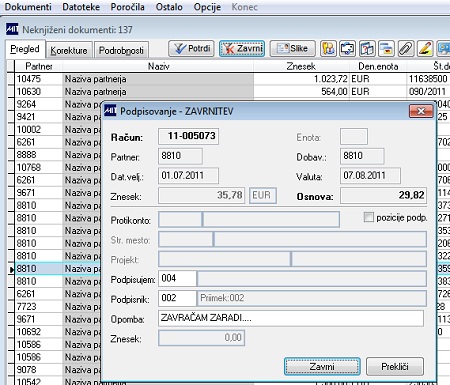
Task: Click the amount cell 564,00
Action: click(301, 92)
